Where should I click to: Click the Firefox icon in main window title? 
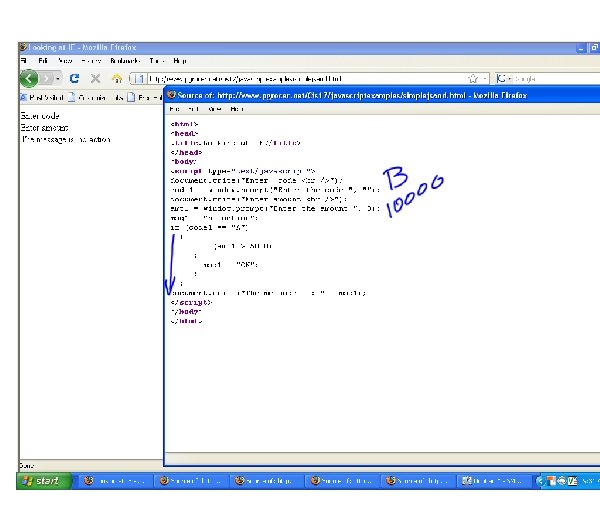(23, 47)
